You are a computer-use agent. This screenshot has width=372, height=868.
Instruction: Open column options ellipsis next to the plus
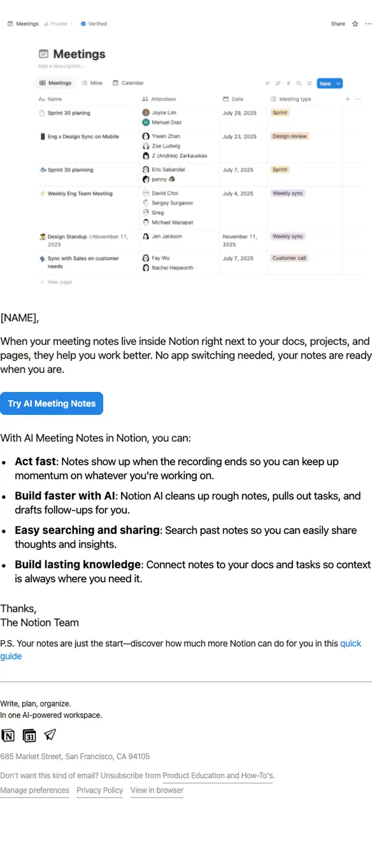click(358, 99)
